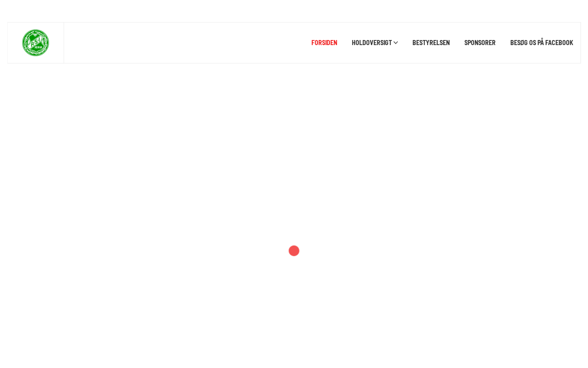Image resolution: width=588 pixels, height=368 pixels.
Task: Open the Forsiden menu item
Action: click(324, 43)
